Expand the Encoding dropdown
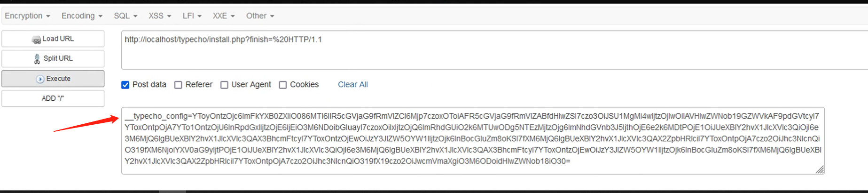This screenshot has width=868, height=193. coord(82,16)
